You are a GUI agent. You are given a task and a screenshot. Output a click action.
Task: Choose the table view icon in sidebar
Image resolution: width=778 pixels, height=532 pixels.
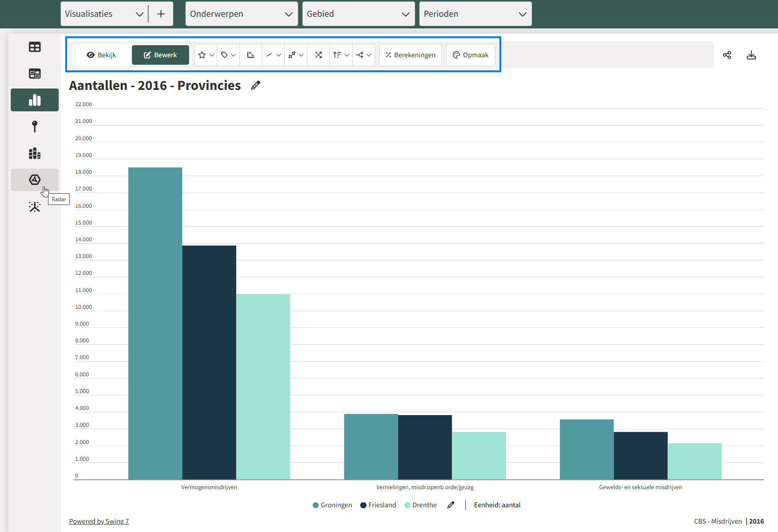click(34, 47)
